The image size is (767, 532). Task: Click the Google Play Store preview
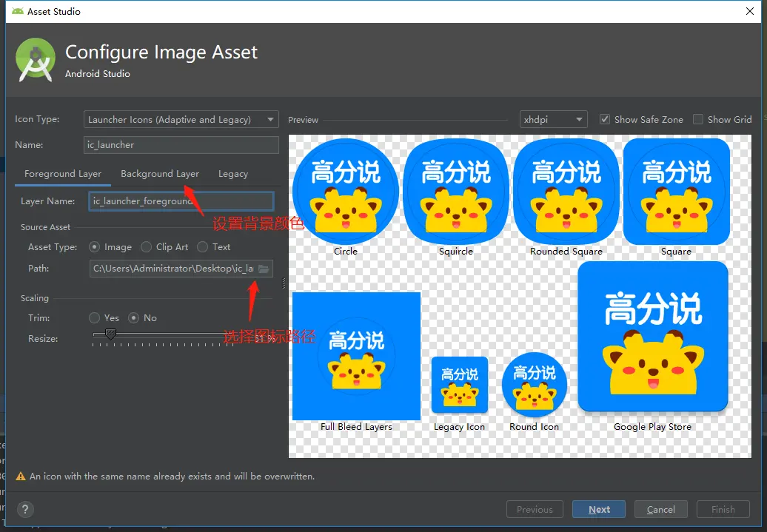click(652, 337)
